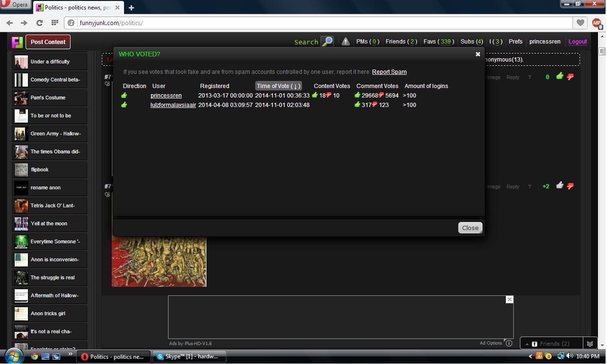Thumbs up the first comment

pyautogui.click(x=560, y=76)
